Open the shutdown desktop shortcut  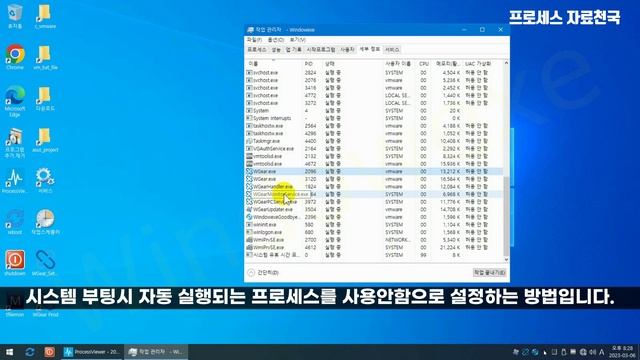pos(15,263)
